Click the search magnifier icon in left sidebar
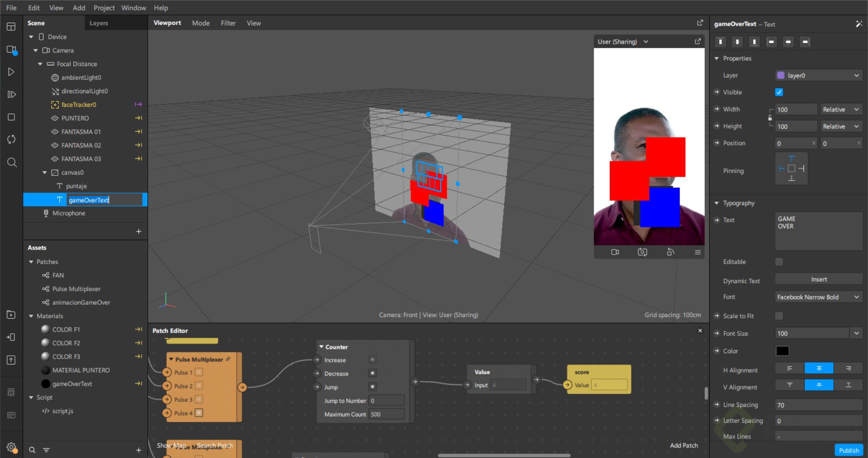This screenshot has height=458, width=868. pos(12,162)
